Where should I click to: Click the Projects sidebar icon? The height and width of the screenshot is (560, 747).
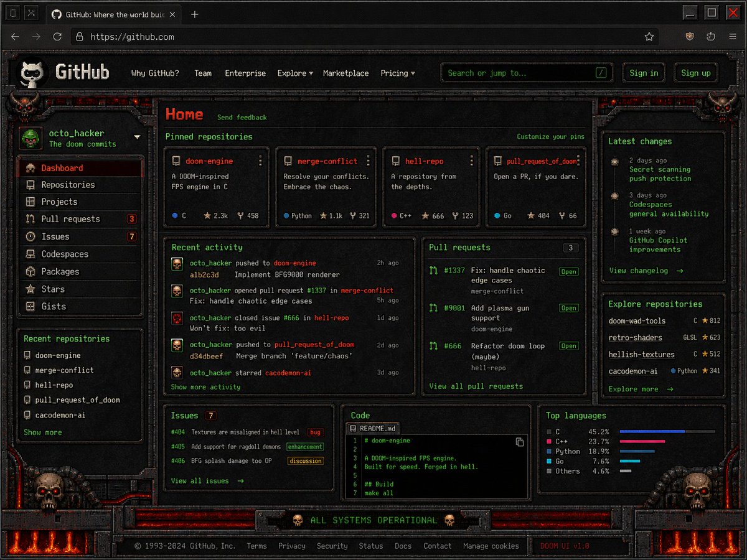tap(30, 202)
